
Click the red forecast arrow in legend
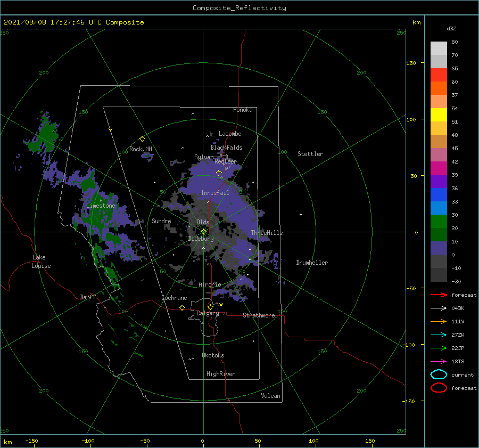(x=439, y=295)
